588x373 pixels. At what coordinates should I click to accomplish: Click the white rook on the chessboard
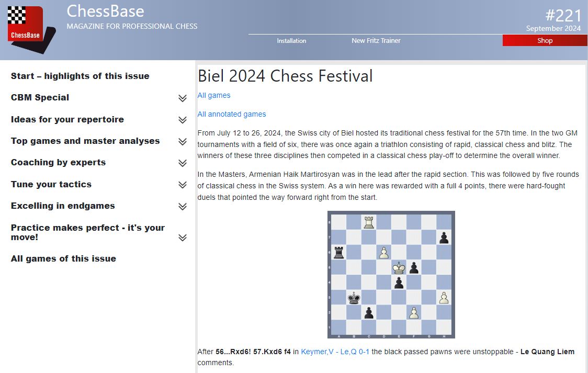coord(369,222)
